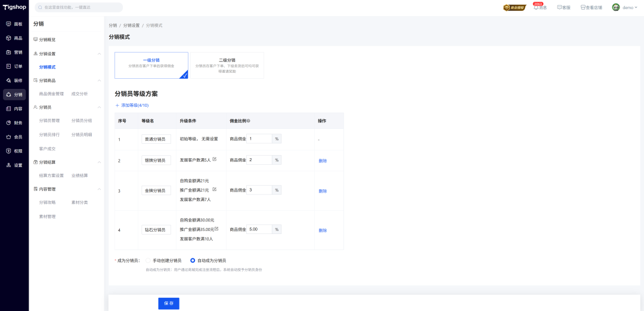
Task: Edit upgrade condition for 钻石分销员
Action: tap(216, 229)
